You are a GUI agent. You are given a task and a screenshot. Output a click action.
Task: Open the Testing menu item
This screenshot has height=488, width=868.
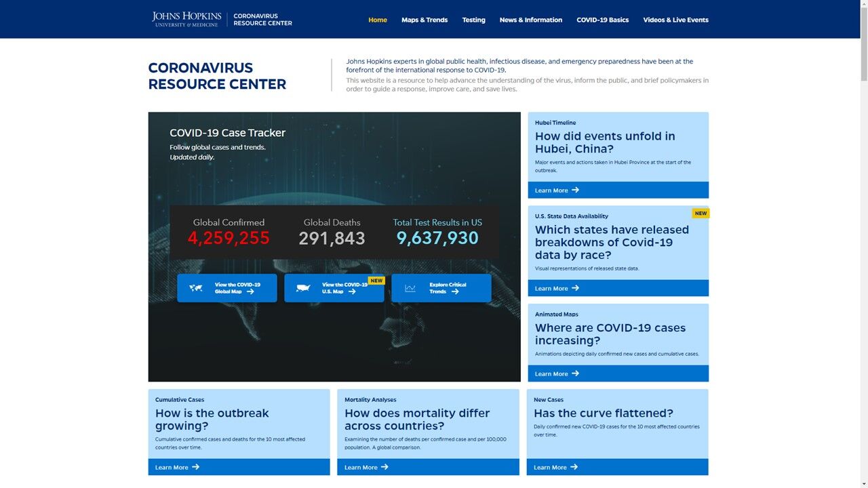point(474,20)
